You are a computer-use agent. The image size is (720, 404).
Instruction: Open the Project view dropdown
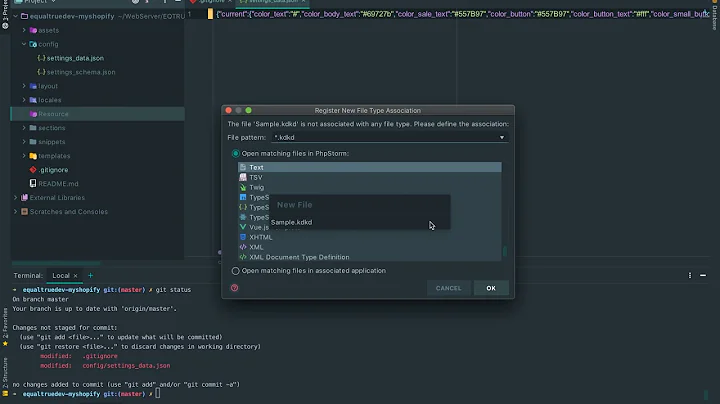click(35, 2)
